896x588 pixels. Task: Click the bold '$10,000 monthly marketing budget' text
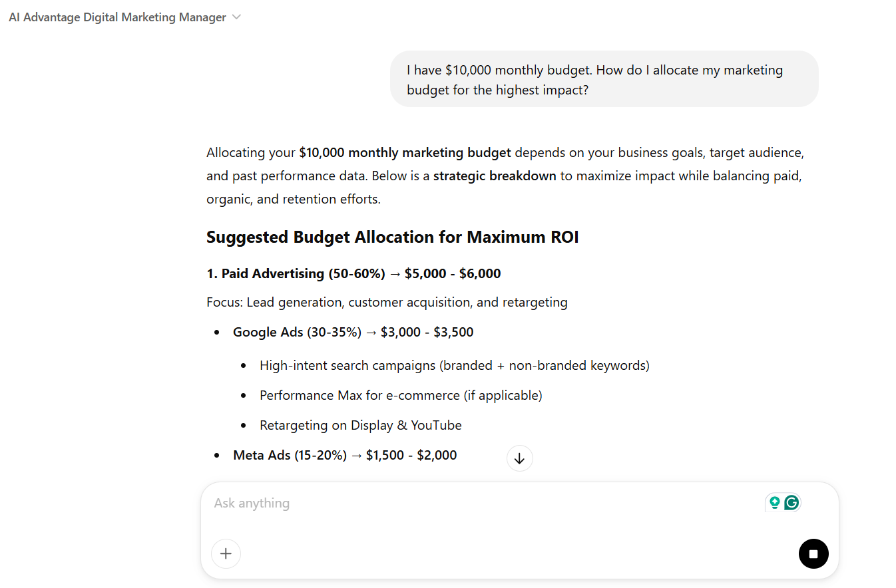pos(405,152)
